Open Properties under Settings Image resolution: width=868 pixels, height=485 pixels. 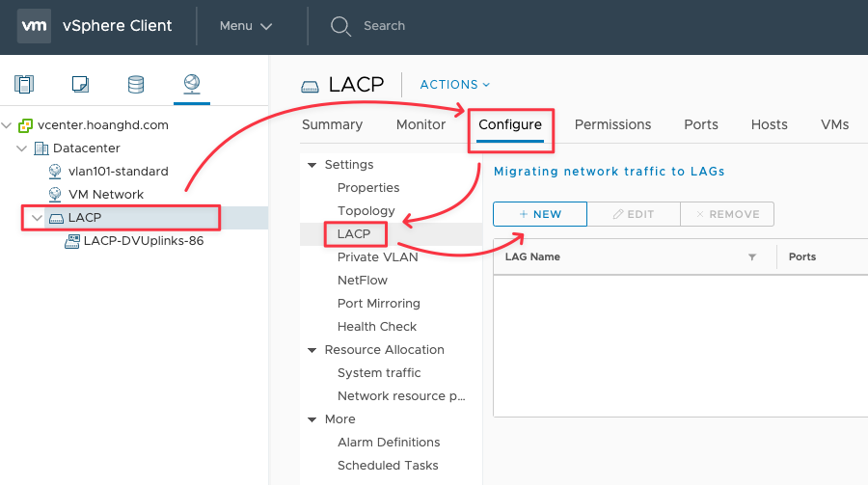pyautogui.click(x=368, y=188)
